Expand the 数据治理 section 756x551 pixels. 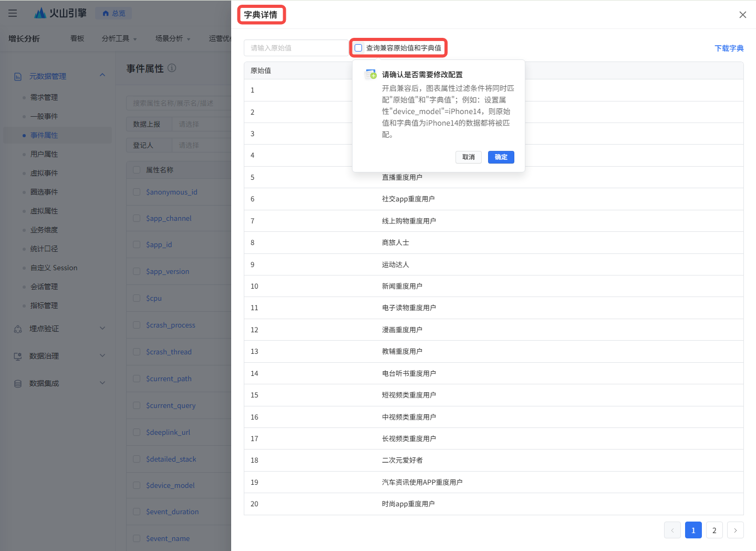(102, 356)
